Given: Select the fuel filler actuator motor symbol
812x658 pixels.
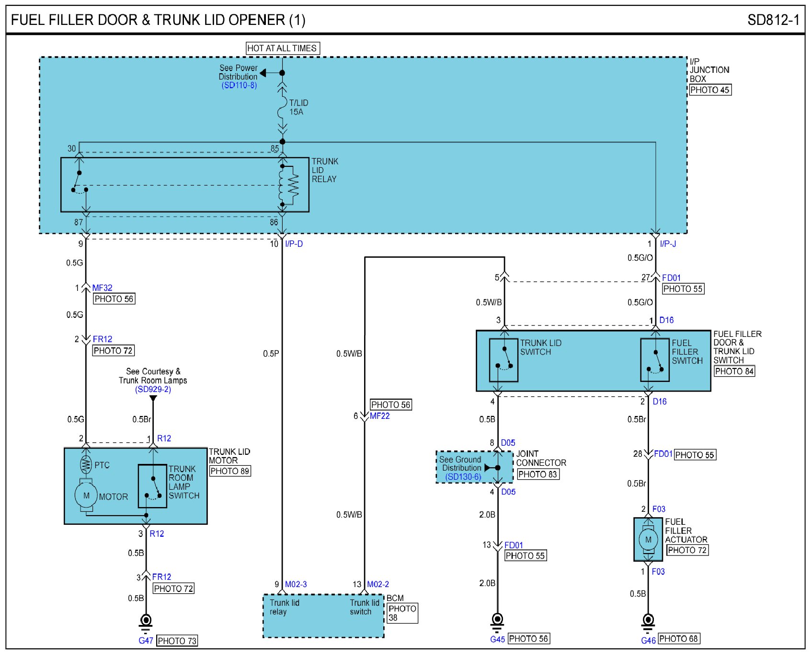Looking at the screenshot, I should coord(648,540).
